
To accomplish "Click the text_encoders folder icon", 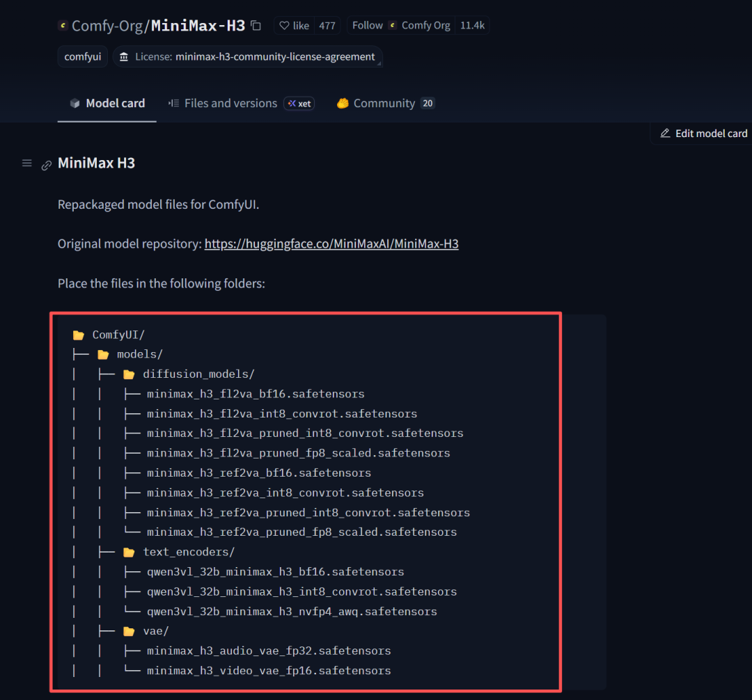I will pos(129,552).
